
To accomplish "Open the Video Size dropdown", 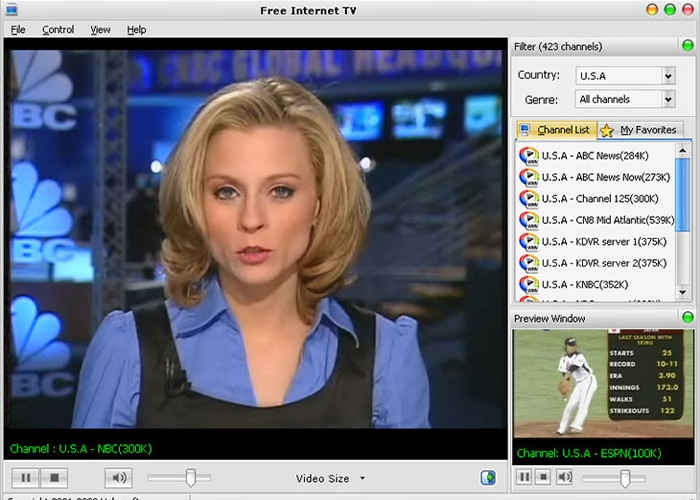I will pos(330,479).
